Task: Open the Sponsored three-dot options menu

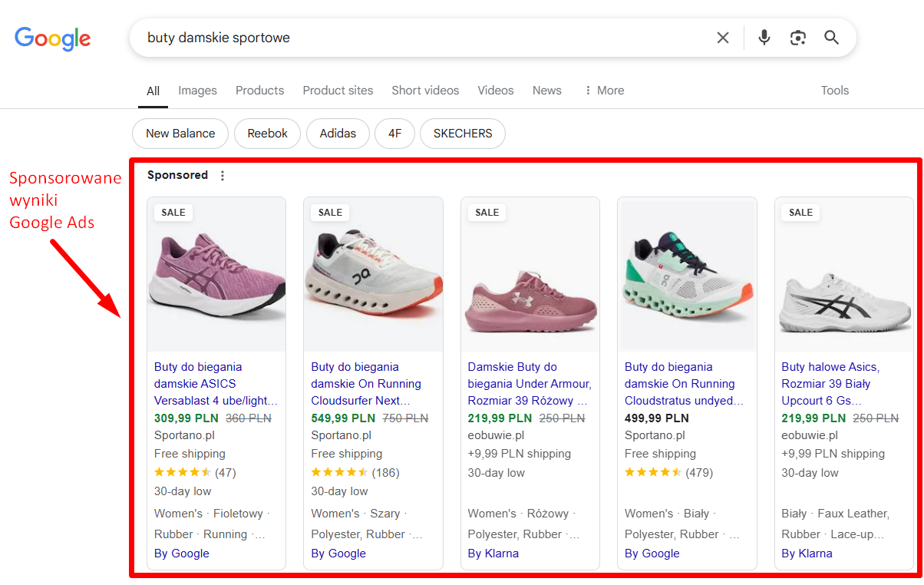Action: tap(223, 176)
